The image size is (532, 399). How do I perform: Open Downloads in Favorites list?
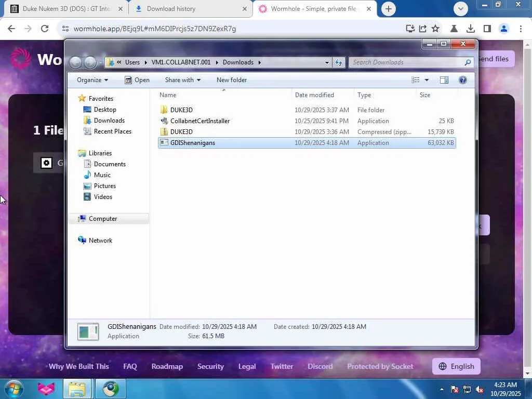point(109,121)
